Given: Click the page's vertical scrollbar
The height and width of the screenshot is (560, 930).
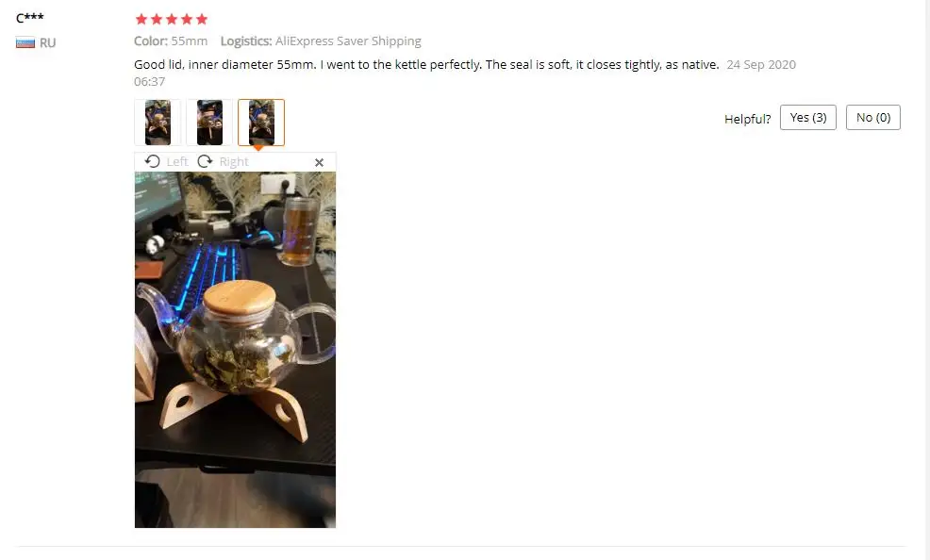Looking at the screenshot, I should point(926,280).
